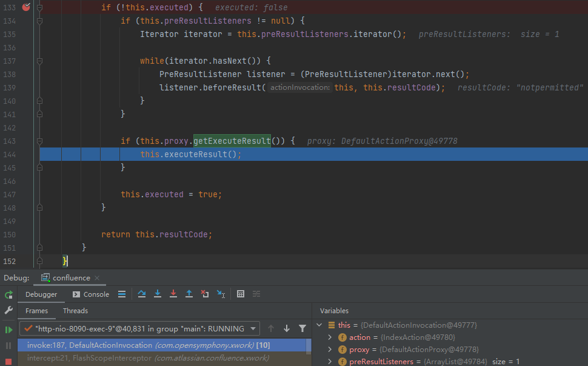Open the Evaluate Expression calculator icon
Image resolution: width=588 pixels, height=366 pixels.
tap(241, 294)
